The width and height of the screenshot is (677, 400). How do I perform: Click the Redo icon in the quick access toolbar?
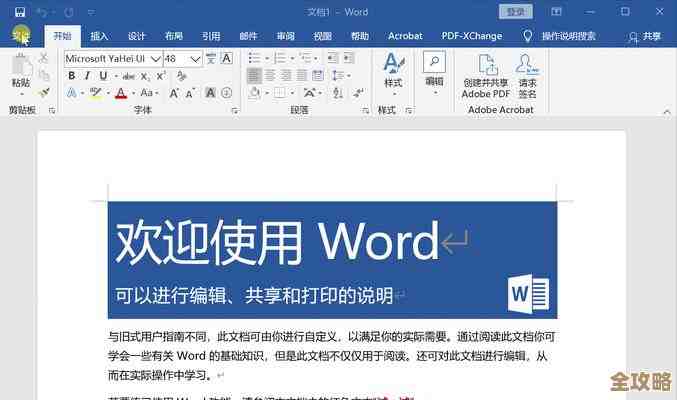(69, 12)
